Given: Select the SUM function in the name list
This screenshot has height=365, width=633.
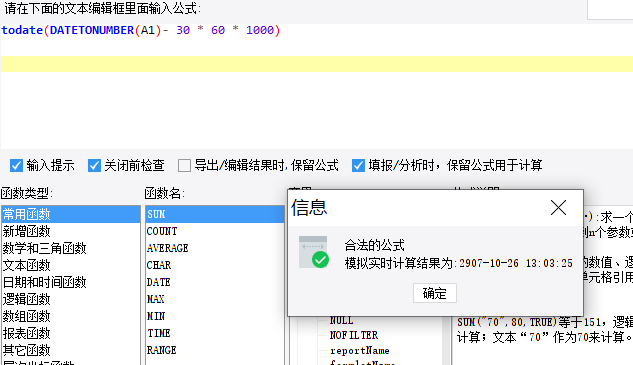Looking at the screenshot, I should [215, 214].
